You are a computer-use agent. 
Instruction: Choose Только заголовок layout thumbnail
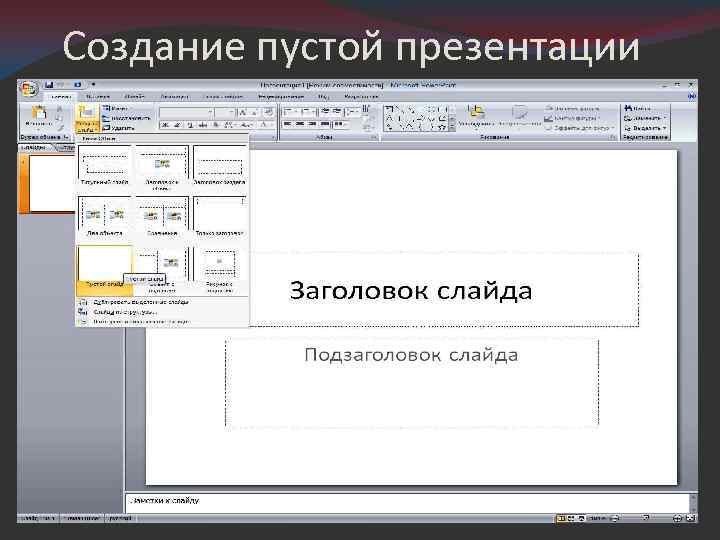click(220, 217)
